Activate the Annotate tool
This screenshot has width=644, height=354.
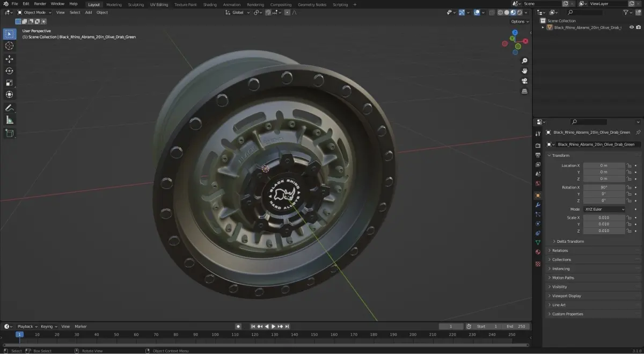coord(9,108)
